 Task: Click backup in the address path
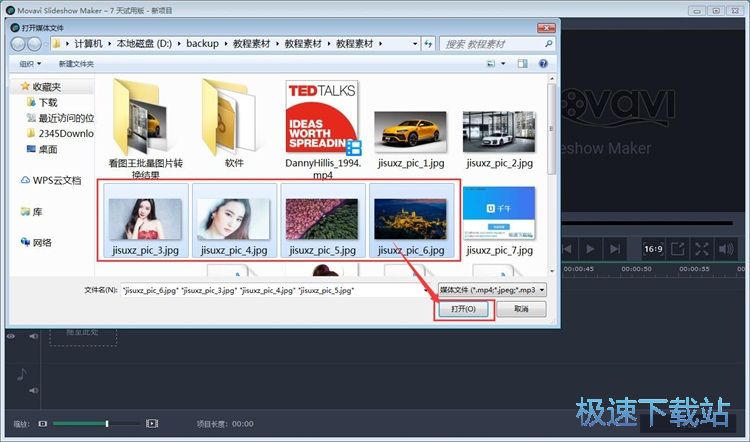[202, 44]
